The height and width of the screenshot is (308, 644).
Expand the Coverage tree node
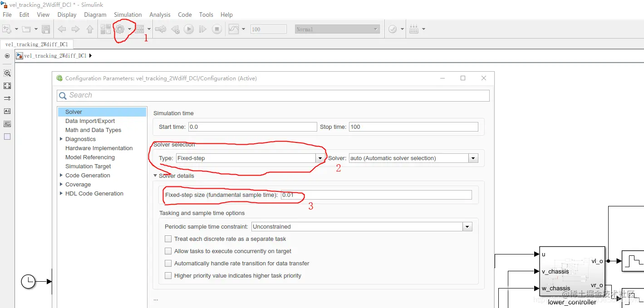pyautogui.click(x=61, y=184)
